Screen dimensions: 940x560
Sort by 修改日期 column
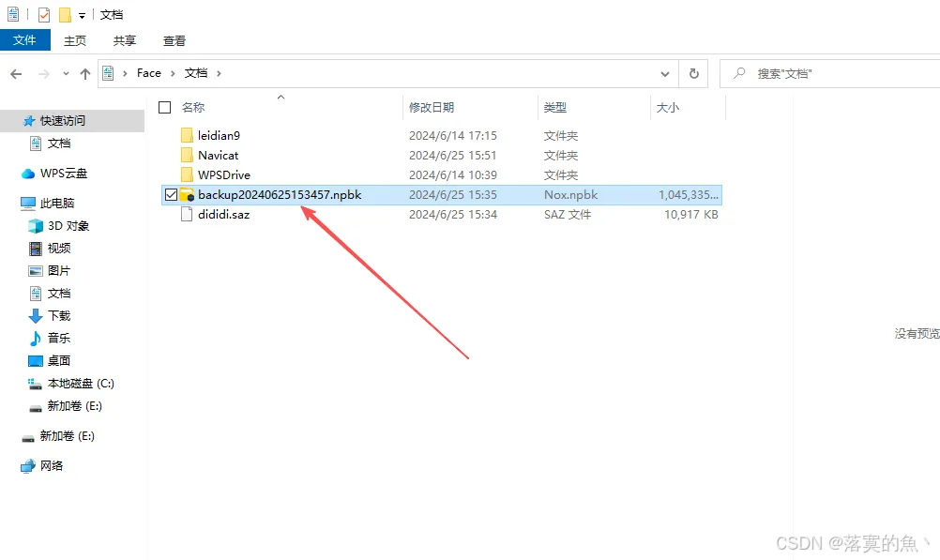[432, 107]
